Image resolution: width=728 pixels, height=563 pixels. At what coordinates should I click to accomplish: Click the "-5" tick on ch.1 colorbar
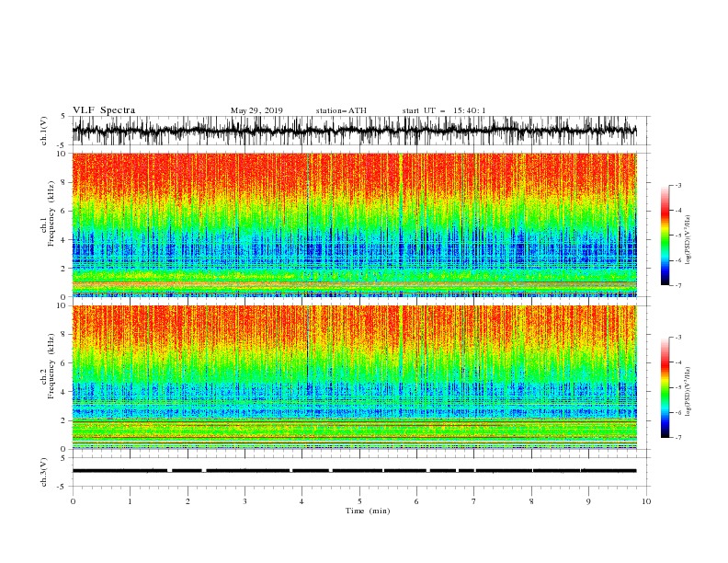click(678, 236)
